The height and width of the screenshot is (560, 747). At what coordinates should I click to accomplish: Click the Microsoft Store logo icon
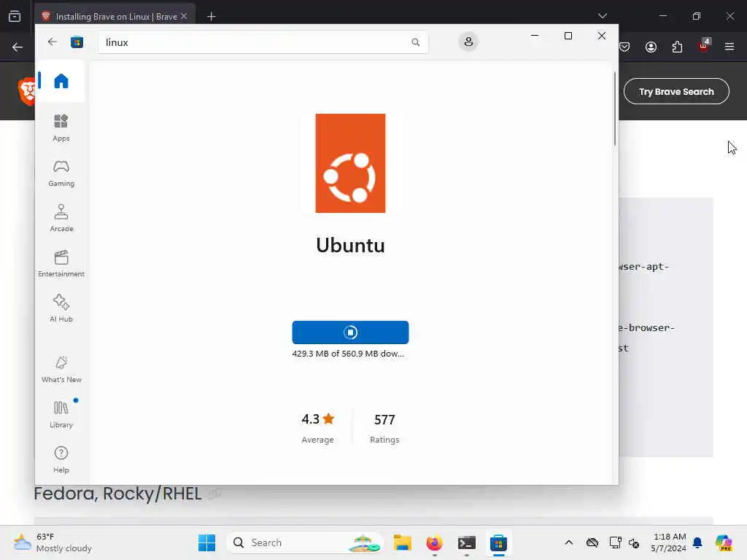(77, 42)
